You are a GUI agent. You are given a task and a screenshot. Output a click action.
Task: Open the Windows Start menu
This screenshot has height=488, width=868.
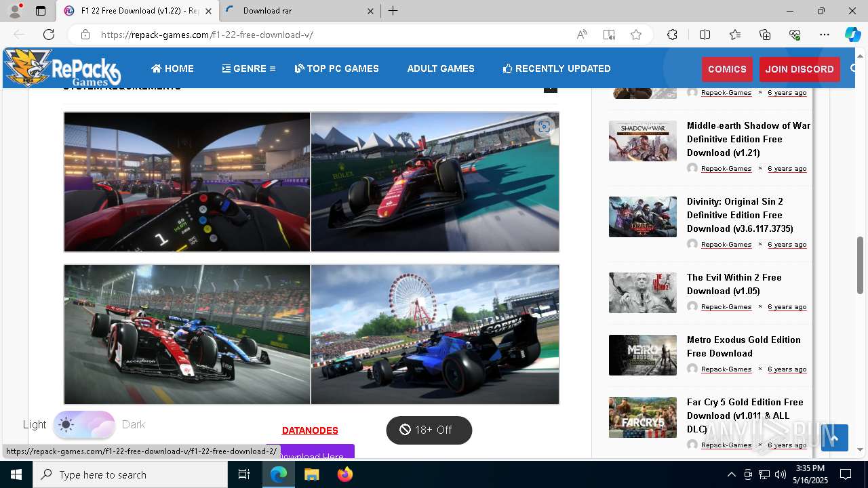click(x=16, y=474)
